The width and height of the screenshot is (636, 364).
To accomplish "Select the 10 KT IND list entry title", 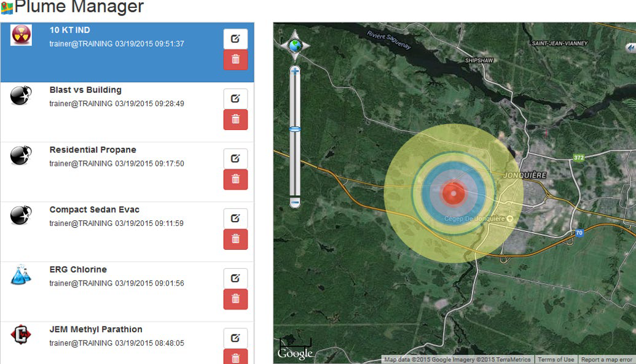I will click(70, 30).
